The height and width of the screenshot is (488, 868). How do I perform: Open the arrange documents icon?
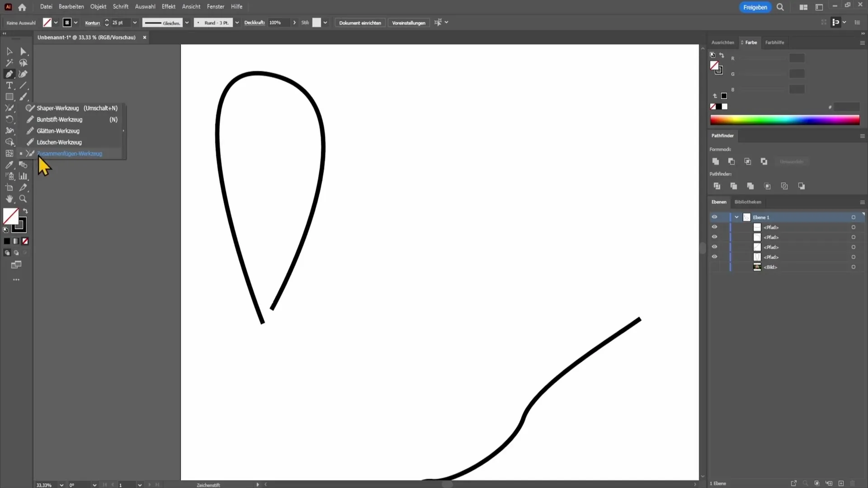(x=803, y=7)
